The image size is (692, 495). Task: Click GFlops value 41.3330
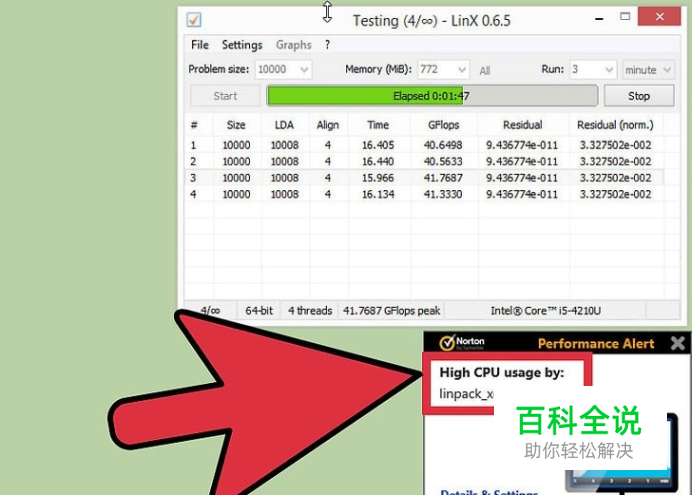(443, 194)
